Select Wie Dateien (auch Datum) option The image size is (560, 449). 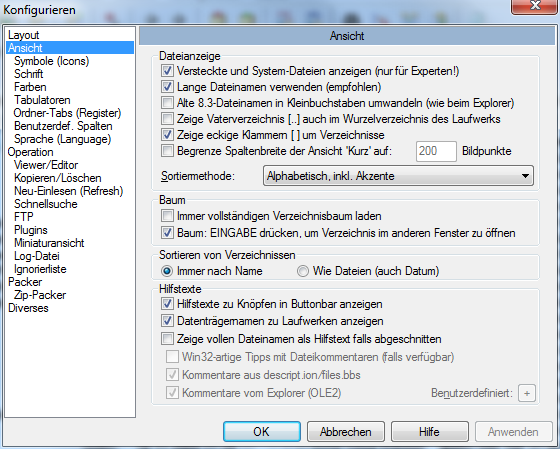coord(303,271)
